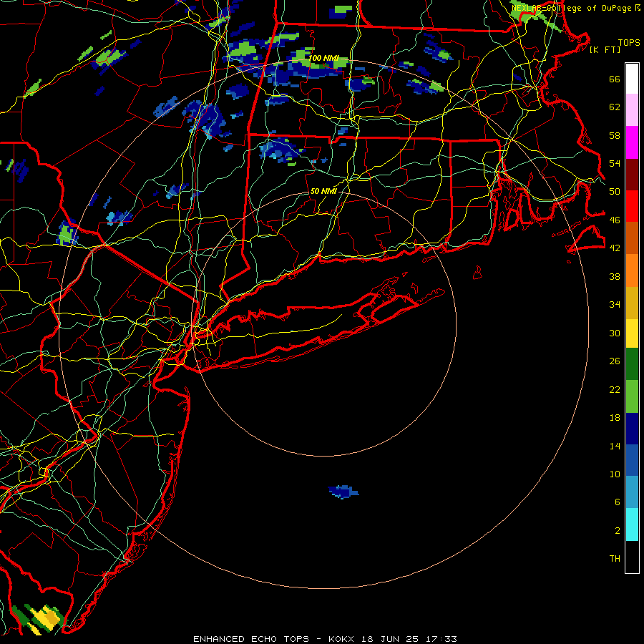The width and height of the screenshot is (644, 644).
Task: Select the 38 legend value
Action: (x=615, y=276)
